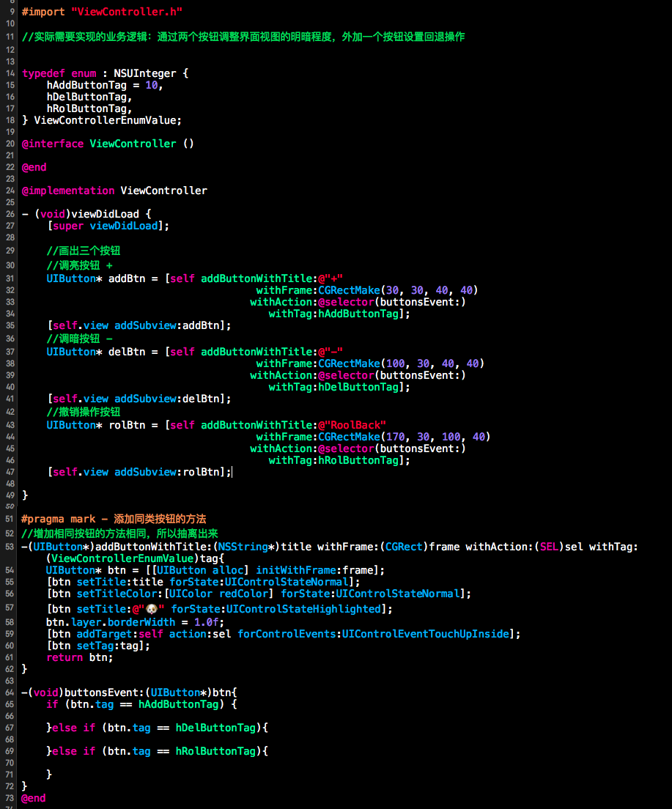Image resolution: width=672 pixels, height=809 pixels.
Task: Click 'UIButton* addBtn' declaration
Action: click(x=95, y=278)
